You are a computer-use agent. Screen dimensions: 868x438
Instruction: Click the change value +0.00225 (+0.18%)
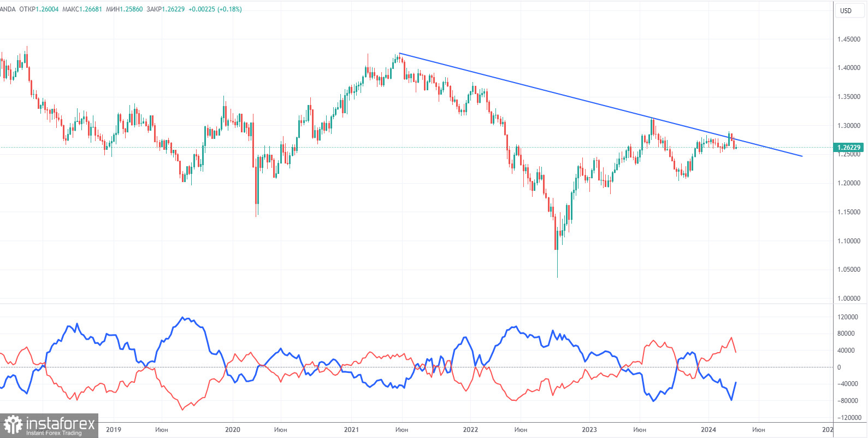(x=215, y=9)
